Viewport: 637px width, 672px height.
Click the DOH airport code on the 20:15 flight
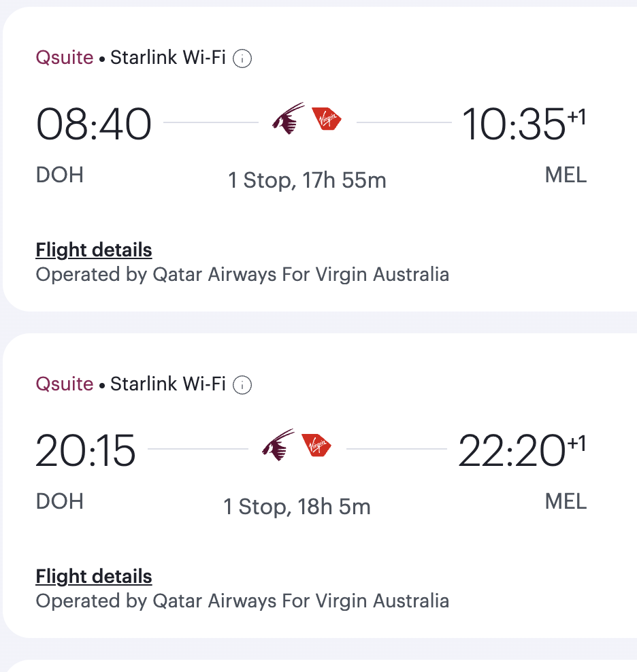point(60,502)
